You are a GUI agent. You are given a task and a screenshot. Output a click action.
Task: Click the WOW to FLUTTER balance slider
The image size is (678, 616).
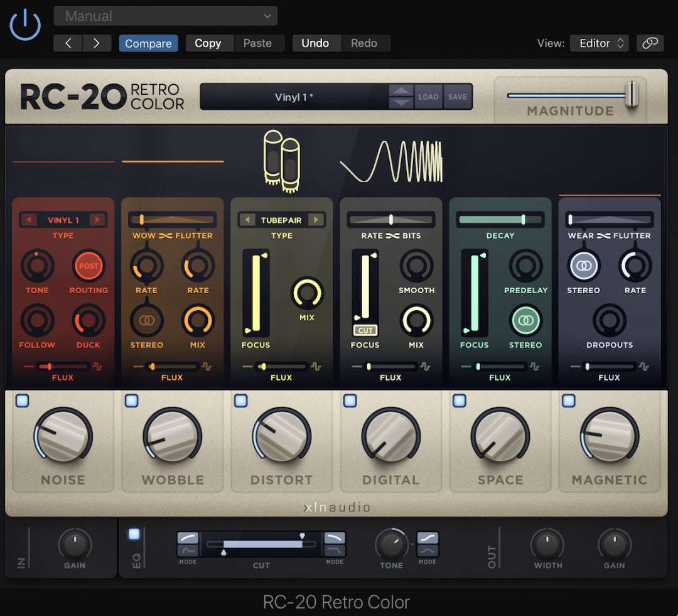[172, 220]
